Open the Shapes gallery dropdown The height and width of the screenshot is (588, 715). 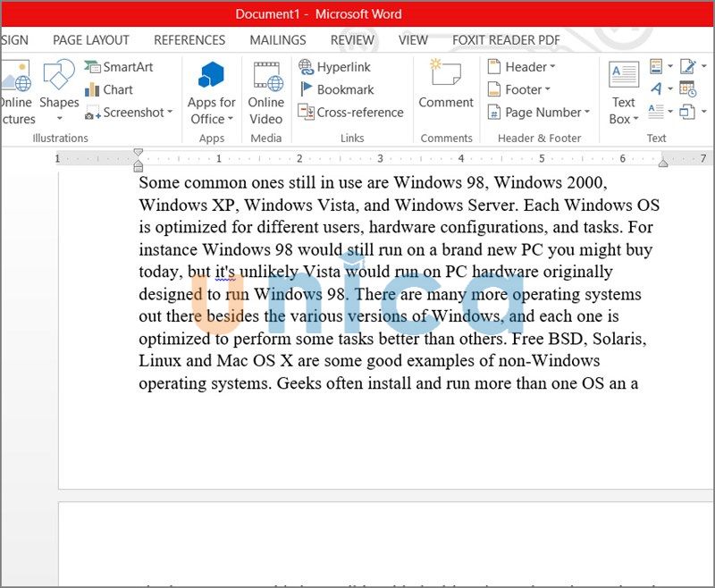(59, 117)
